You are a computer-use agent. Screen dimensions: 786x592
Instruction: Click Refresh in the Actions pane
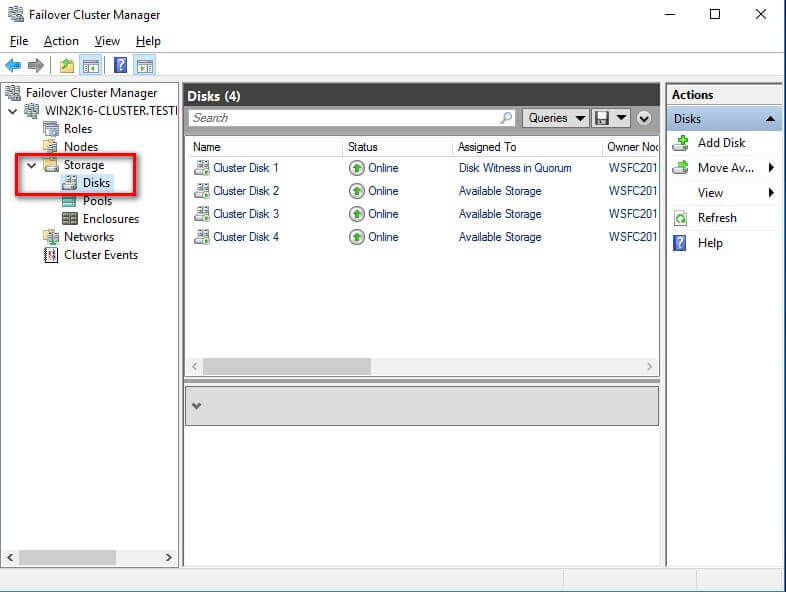click(x=716, y=218)
